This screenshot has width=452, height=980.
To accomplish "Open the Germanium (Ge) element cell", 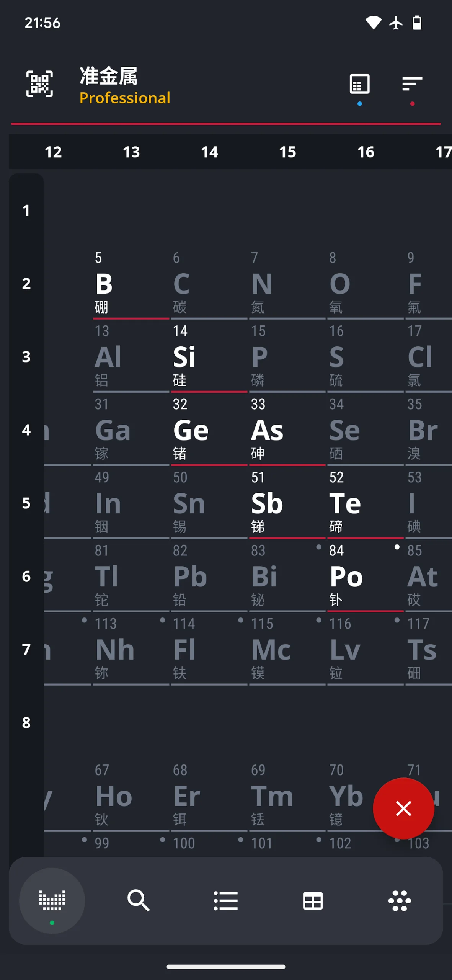I will 209,430.
